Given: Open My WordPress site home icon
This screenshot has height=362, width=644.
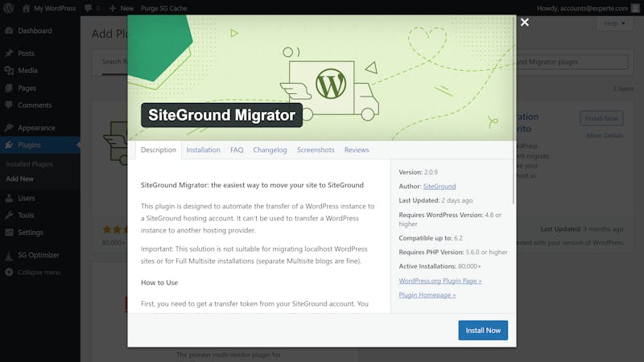Looking at the screenshot, I should point(26,8).
